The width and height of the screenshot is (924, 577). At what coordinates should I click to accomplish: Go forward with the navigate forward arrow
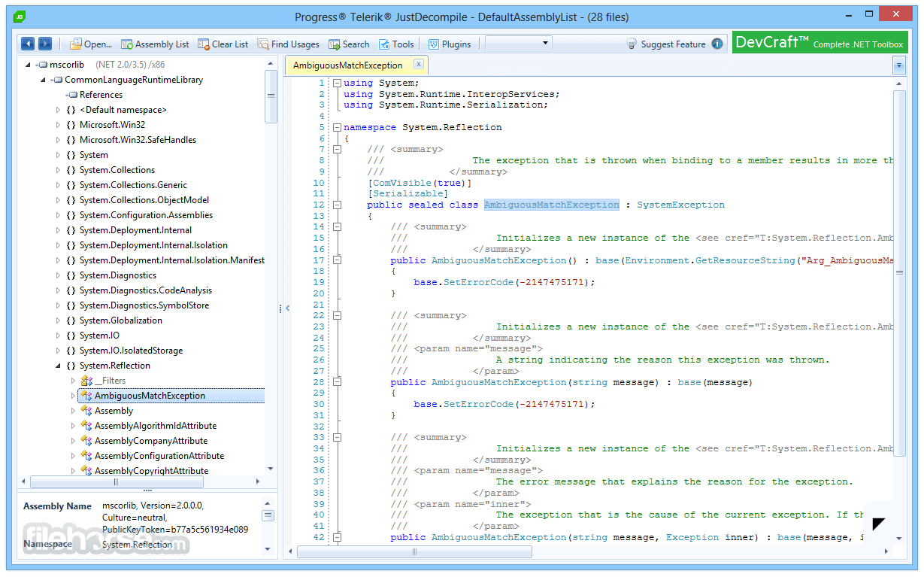(45, 44)
